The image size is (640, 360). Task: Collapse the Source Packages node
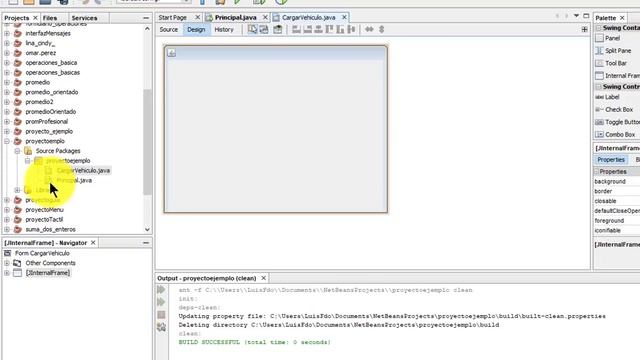point(18,151)
